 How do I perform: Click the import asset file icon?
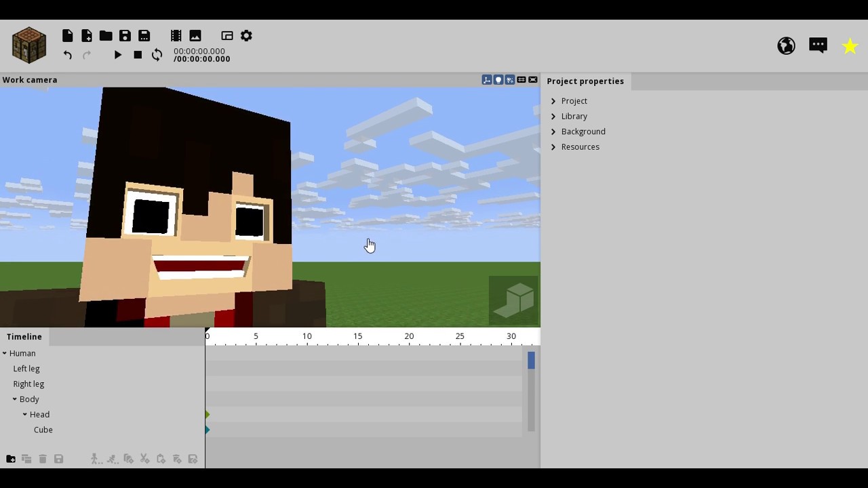pyautogui.click(x=87, y=36)
